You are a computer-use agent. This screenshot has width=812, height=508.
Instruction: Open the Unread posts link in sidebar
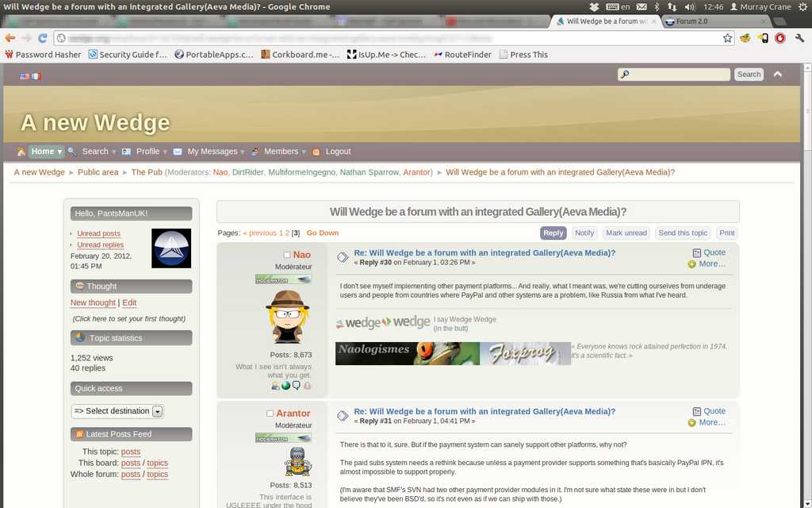click(x=98, y=233)
